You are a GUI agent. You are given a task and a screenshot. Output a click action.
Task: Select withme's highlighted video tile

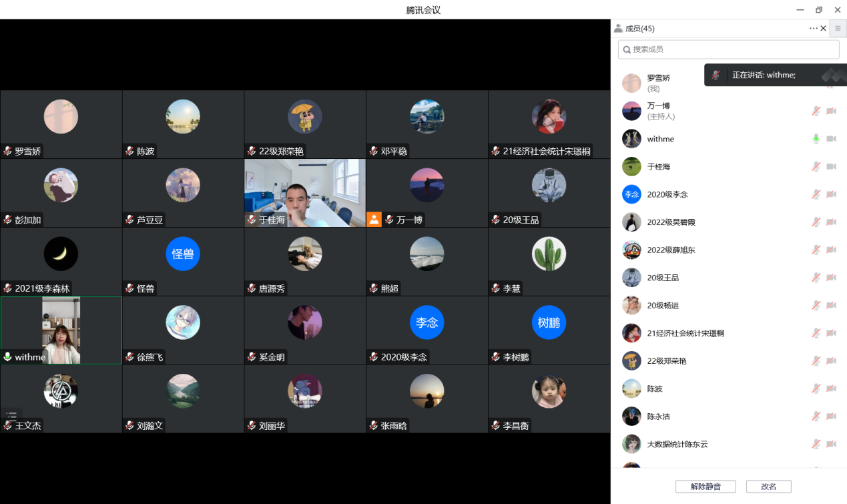pyautogui.click(x=61, y=330)
